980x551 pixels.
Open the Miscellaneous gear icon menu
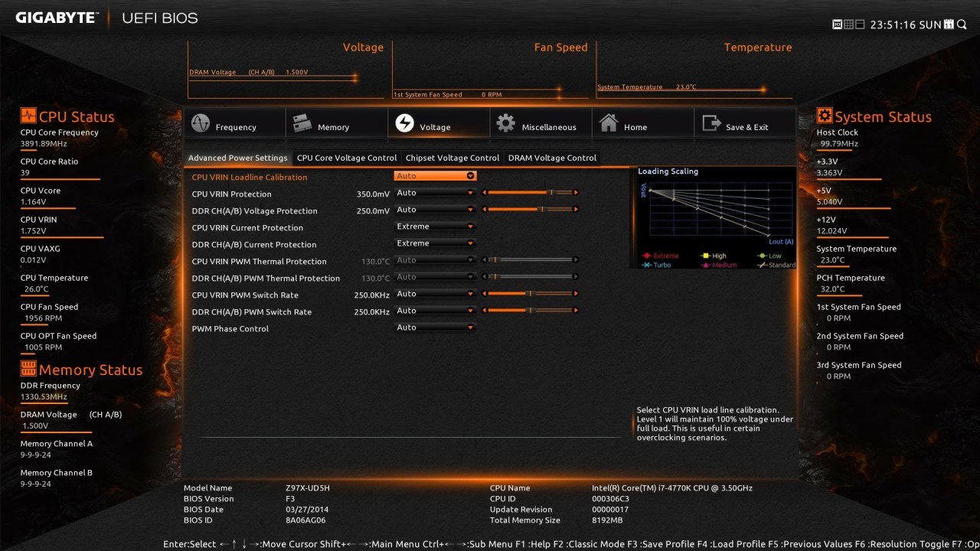(505, 123)
